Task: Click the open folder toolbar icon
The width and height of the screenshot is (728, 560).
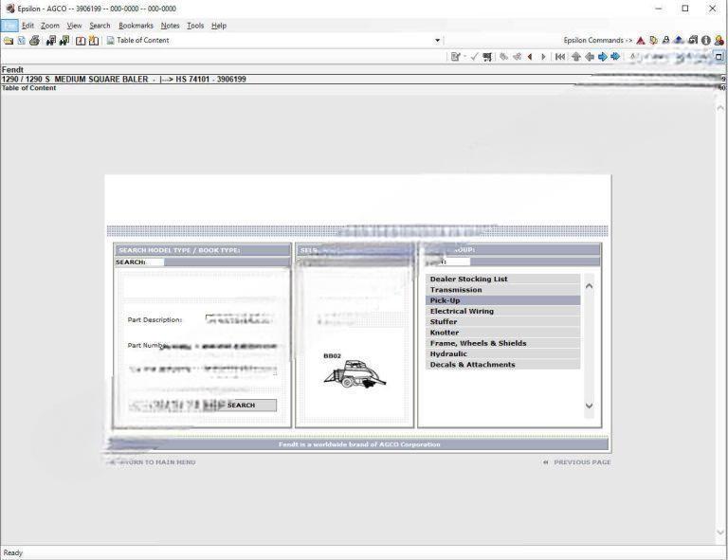Action: (x=9, y=41)
